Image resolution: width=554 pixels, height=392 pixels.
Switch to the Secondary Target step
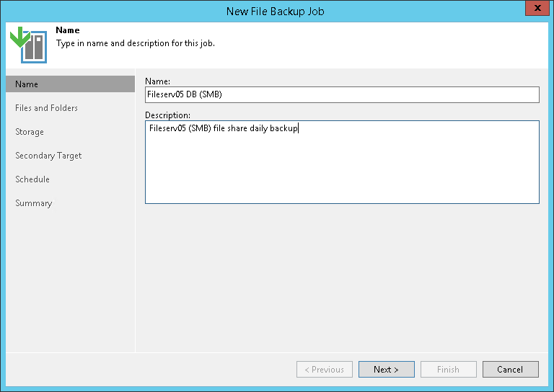point(48,156)
